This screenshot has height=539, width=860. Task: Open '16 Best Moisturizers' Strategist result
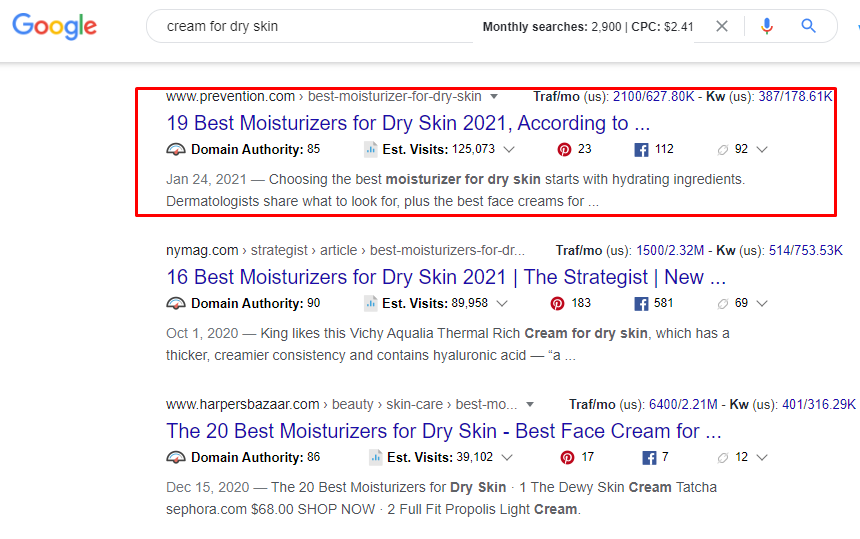pyautogui.click(x=445, y=277)
